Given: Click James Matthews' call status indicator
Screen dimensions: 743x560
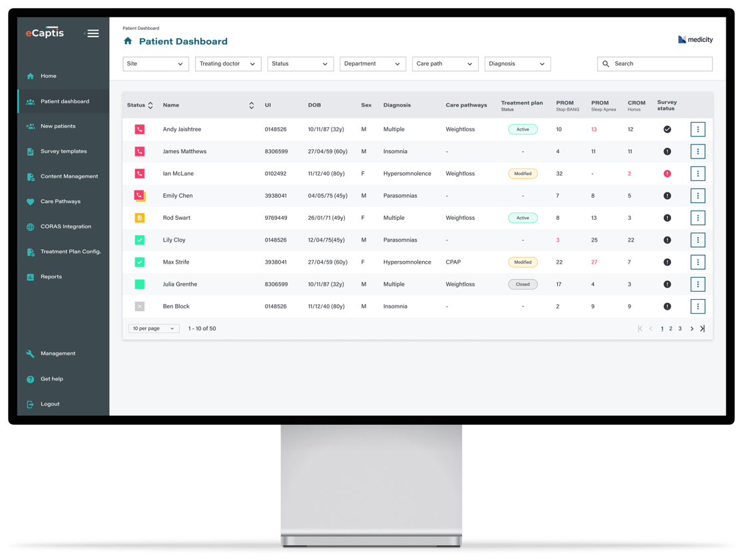Looking at the screenshot, I should (x=140, y=151).
